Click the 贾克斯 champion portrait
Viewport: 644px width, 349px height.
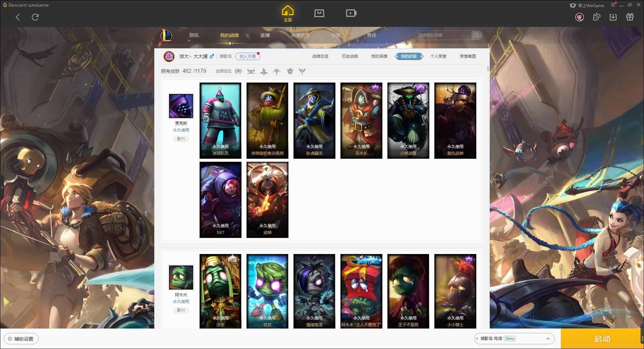[x=181, y=106]
